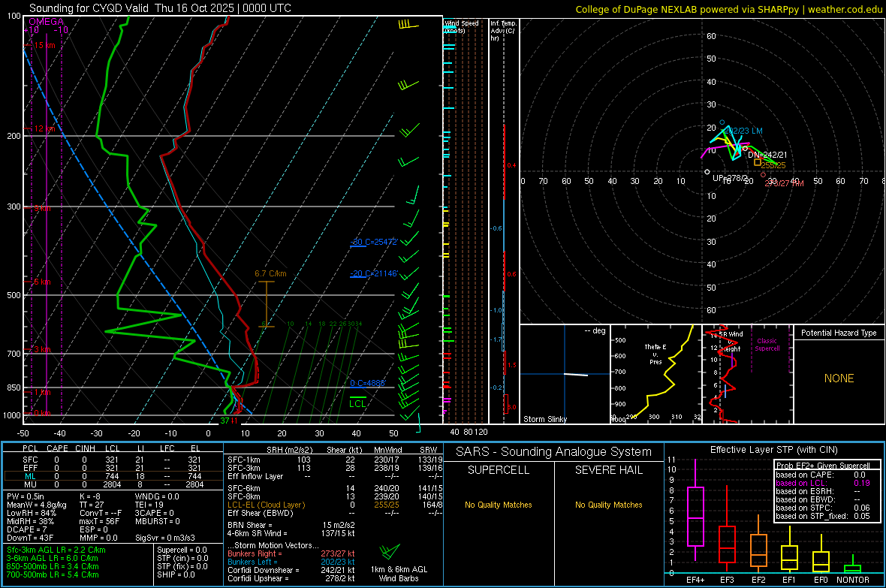The height and width of the screenshot is (588, 886).
Task: Click the orange 255/25 hodograph label
Action: coord(773,165)
